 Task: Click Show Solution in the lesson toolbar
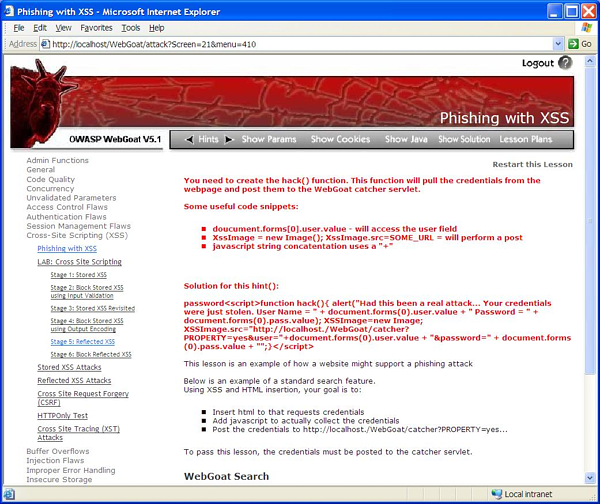[464, 139]
